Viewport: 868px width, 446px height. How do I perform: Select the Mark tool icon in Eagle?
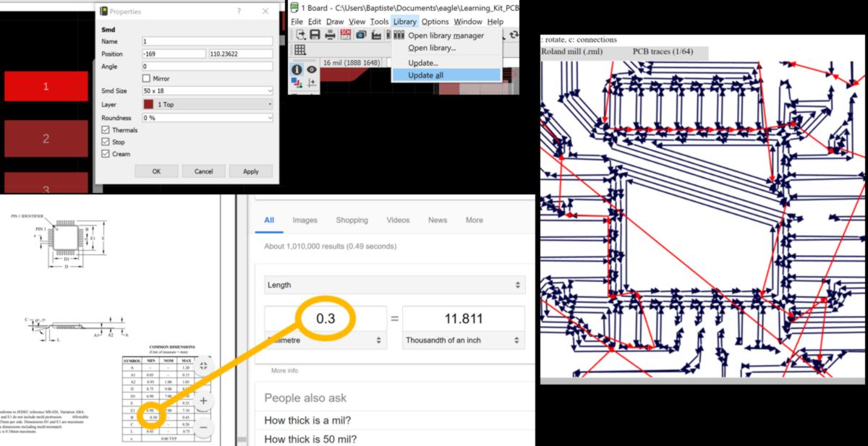click(312, 84)
